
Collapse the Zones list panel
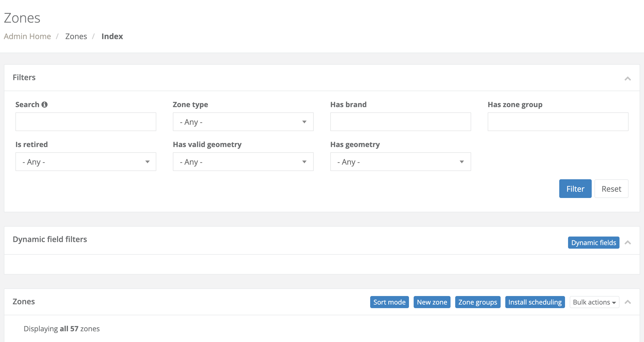628,302
